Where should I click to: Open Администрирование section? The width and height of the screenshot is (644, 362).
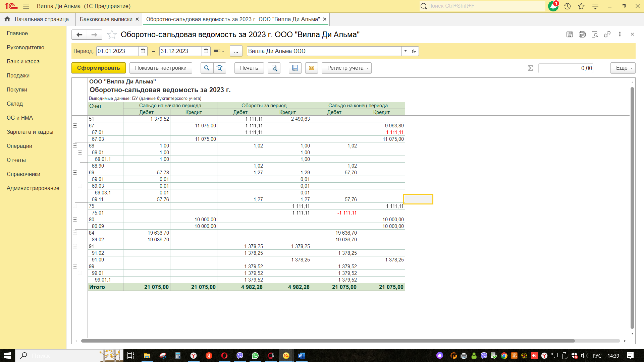(x=33, y=188)
